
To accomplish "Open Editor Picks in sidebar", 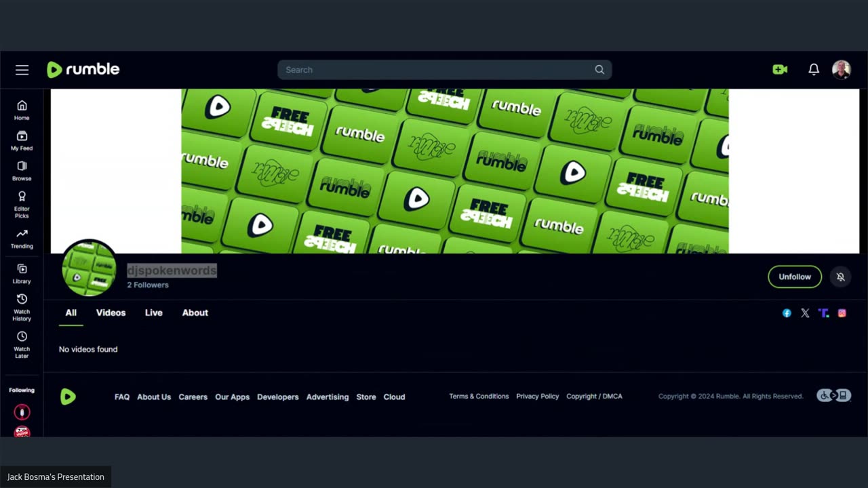I will pos(22,204).
